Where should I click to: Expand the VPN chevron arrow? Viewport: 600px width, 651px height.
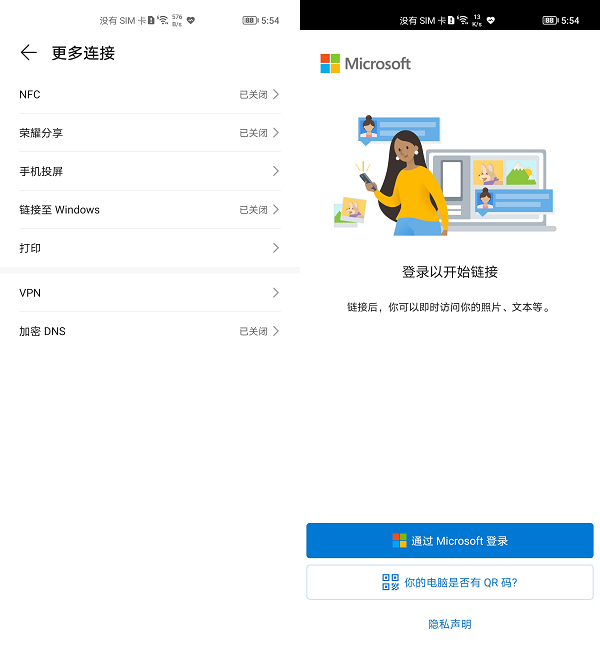pos(275,293)
